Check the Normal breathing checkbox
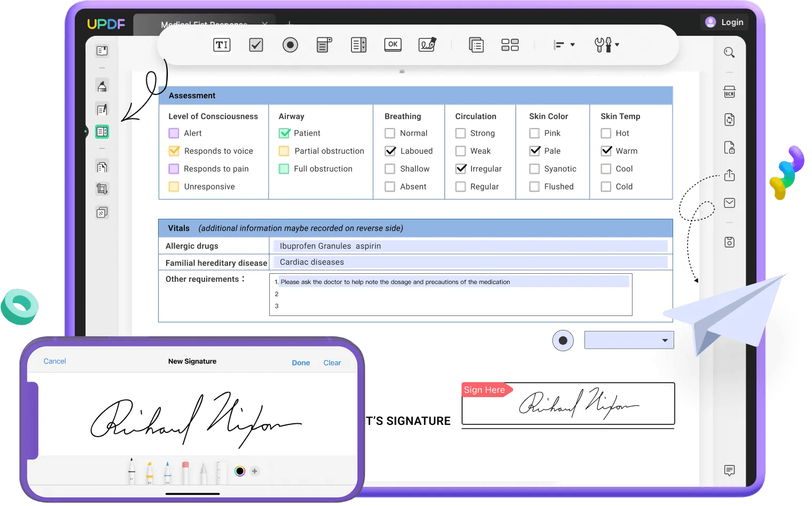This screenshot has width=812, height=506. tap(390, 133)
